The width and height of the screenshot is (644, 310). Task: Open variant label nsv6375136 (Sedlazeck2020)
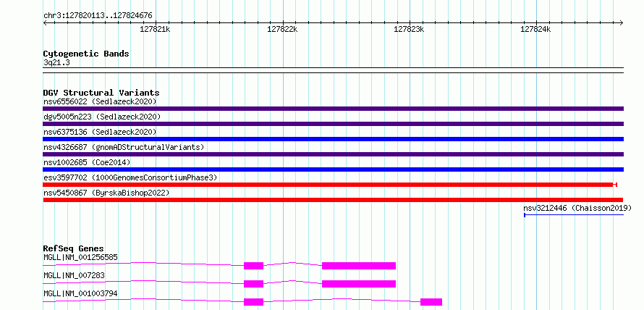(x=100, y=132)
